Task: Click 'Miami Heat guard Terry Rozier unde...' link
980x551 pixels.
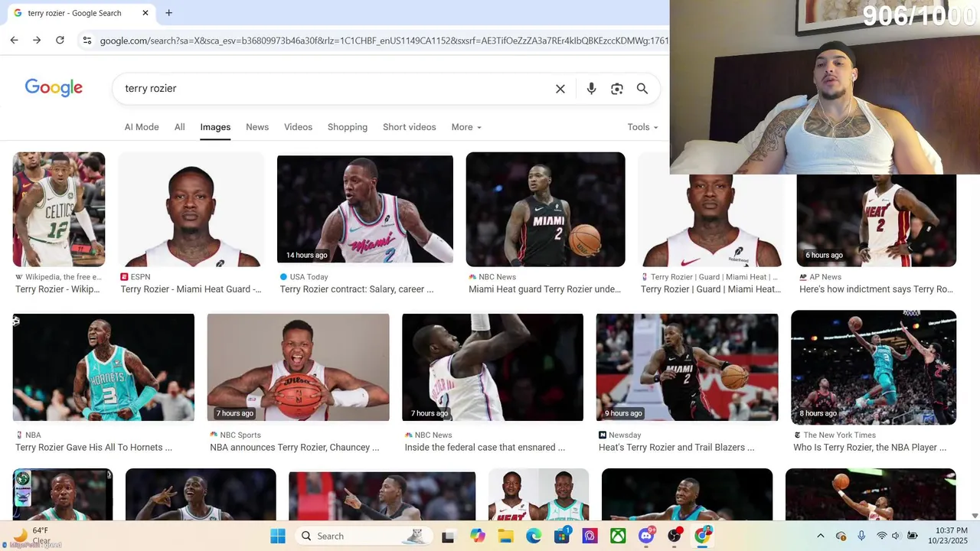Action: pos(544,289)
